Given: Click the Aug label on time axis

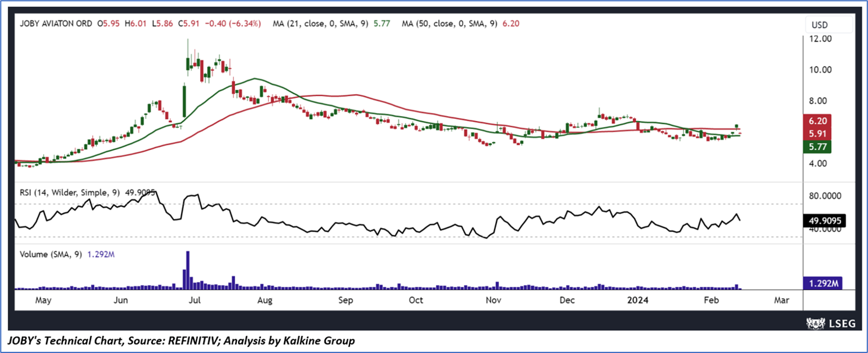Looking at the screenshot, I should point(265,301).
